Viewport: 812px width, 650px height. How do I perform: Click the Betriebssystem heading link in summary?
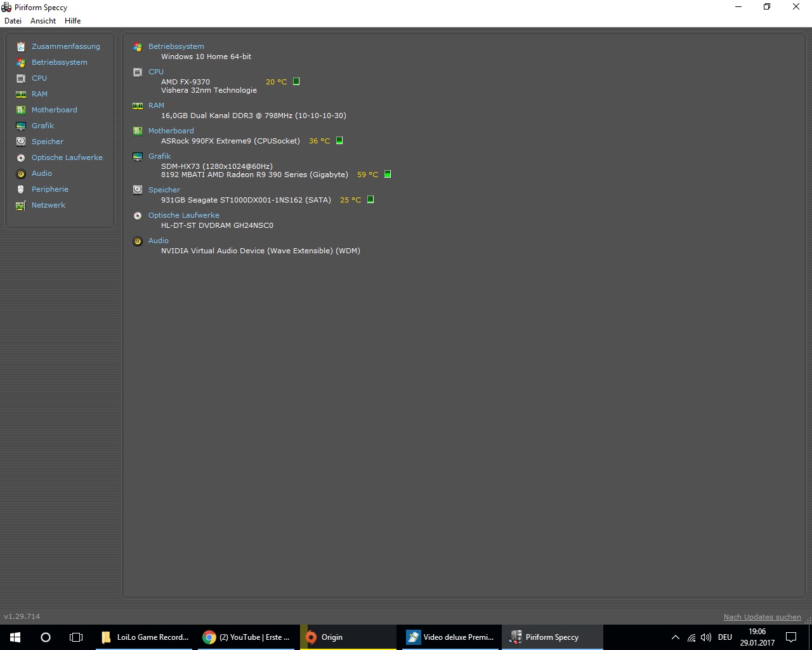pos(176,46)
